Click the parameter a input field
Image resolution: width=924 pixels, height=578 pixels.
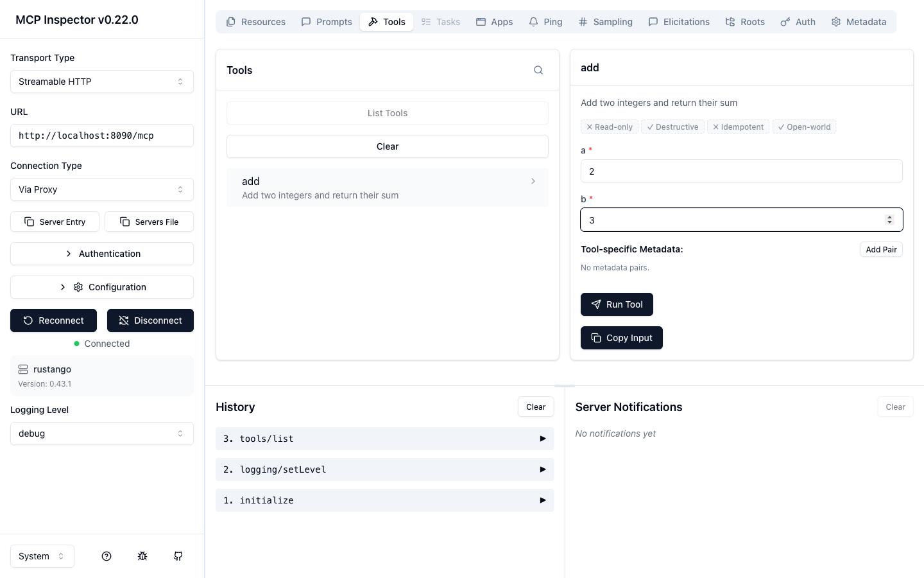pos(742,171)
